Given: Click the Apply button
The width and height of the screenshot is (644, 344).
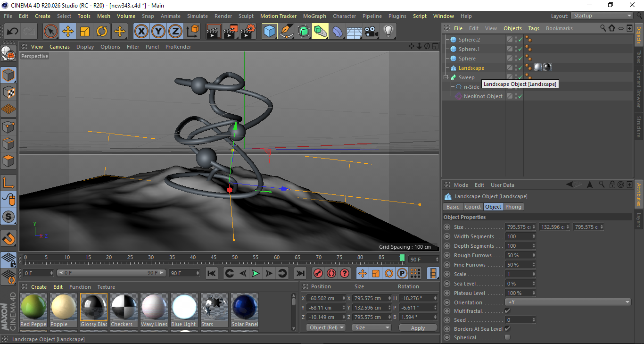Looking at the screenshot, I should pyautogui.click(x=418, y=328).
